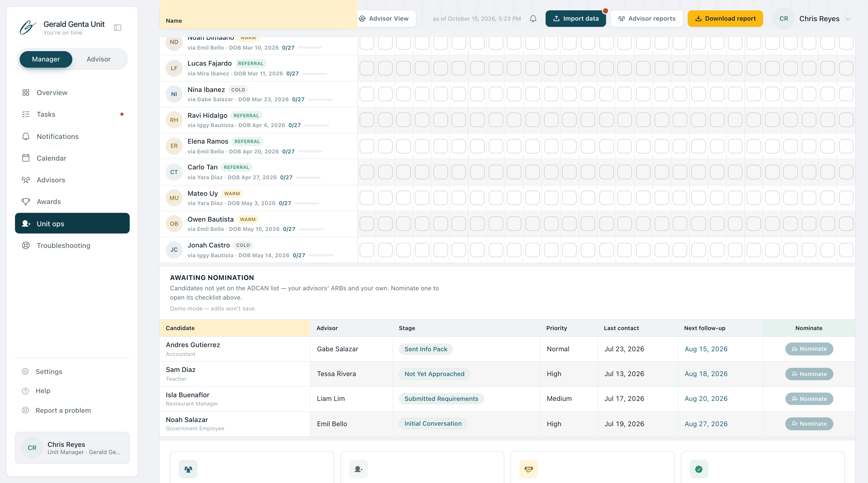Switch to Advisor mode
The image size is (868, 483).
pos(98,59)
